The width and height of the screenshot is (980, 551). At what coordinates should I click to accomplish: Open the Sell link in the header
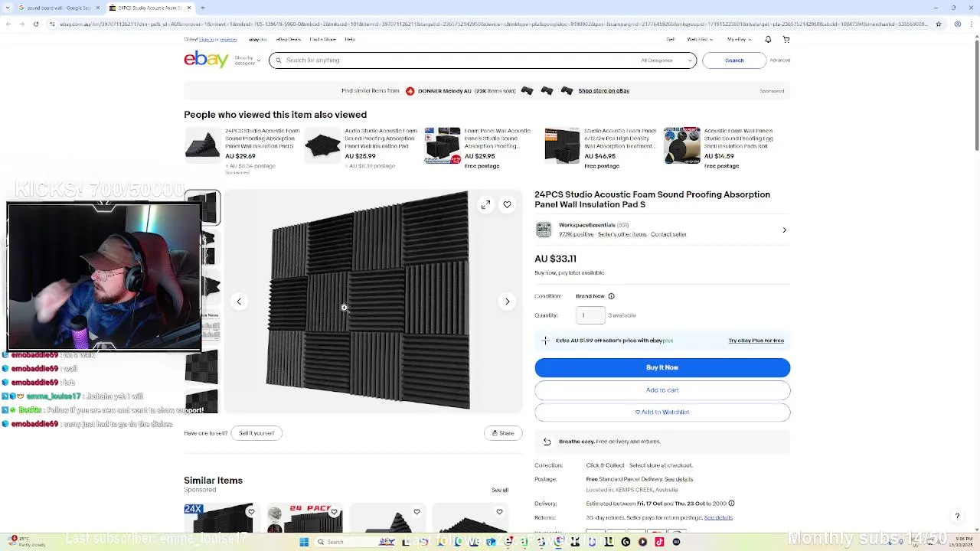tap(671, 39)
